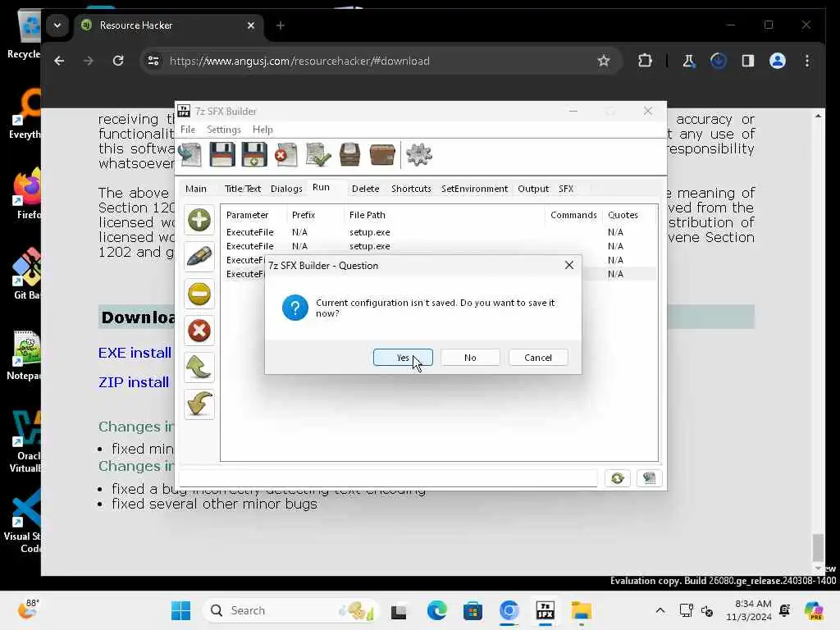Select the first ExecuteFile row
The width and height of the screenshot is (840, 630).
pyautogui.click(x=439, y=232)
